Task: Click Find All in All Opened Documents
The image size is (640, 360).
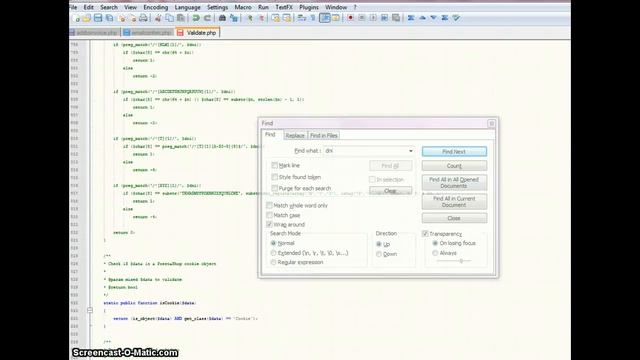Action: click(454, 182)
